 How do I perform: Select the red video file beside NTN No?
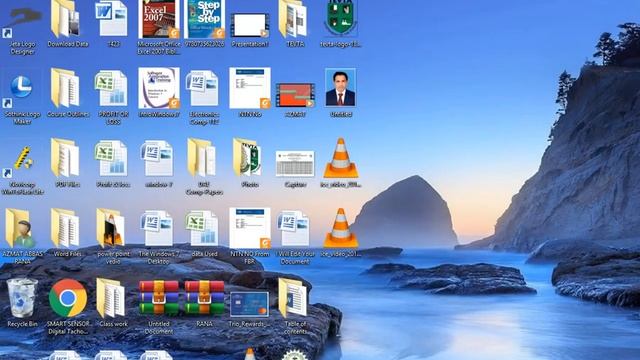pyautogui.click(x=295, y=100)
